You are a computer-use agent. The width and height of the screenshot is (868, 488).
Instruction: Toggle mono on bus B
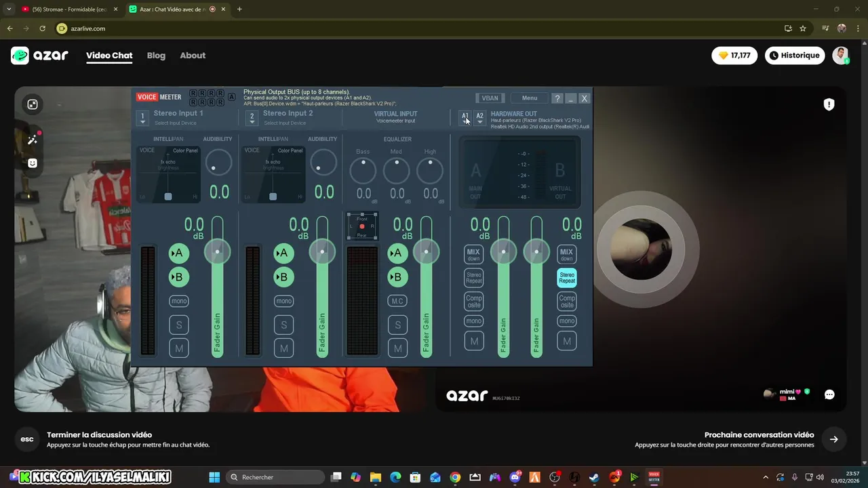(x=566, y=321)
